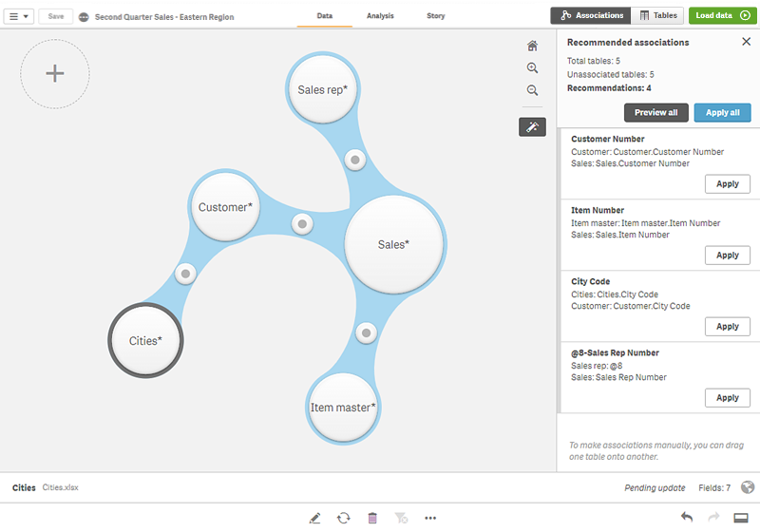Click link node between Cities and Customer

click(185, 274)
